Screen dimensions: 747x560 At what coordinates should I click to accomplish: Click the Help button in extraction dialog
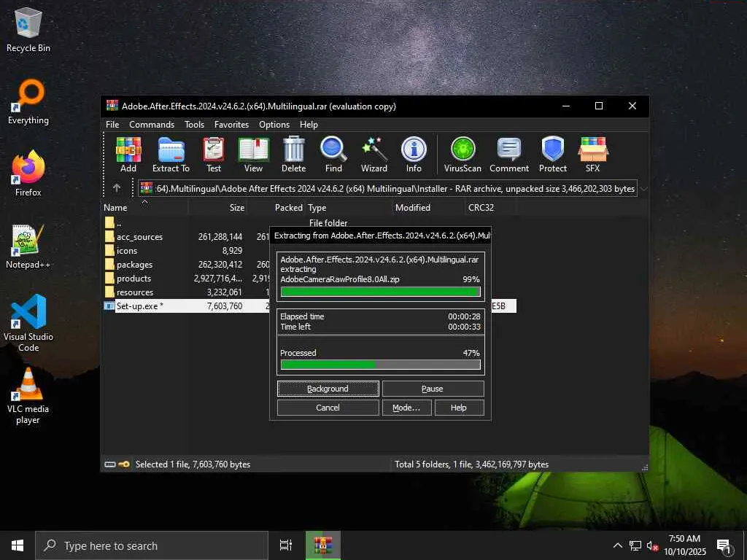(459, 408)
